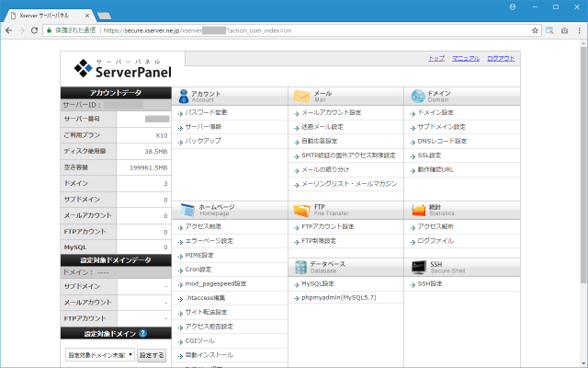Click the browser back arrow
Screen dimensions: 588x368
(9, 29)
